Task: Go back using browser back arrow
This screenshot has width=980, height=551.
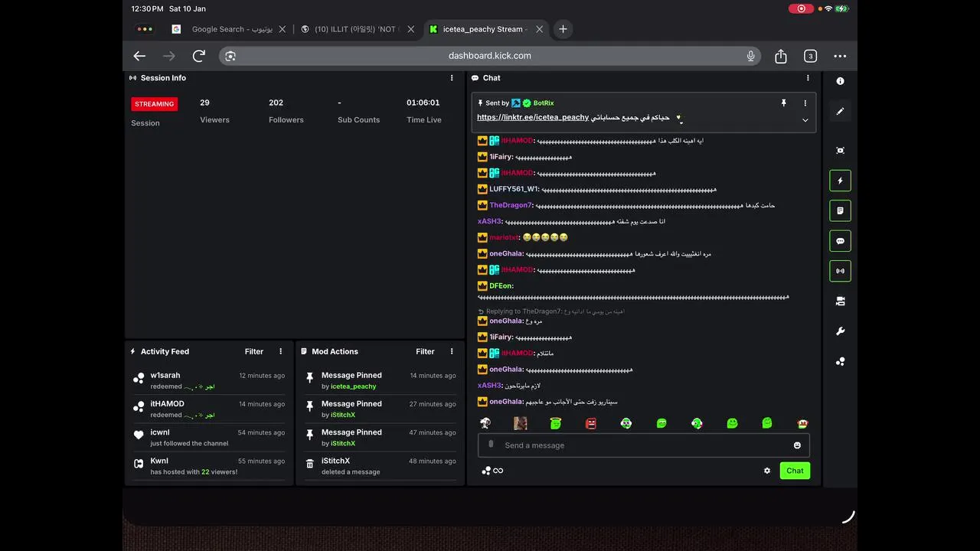Action: 139,56
